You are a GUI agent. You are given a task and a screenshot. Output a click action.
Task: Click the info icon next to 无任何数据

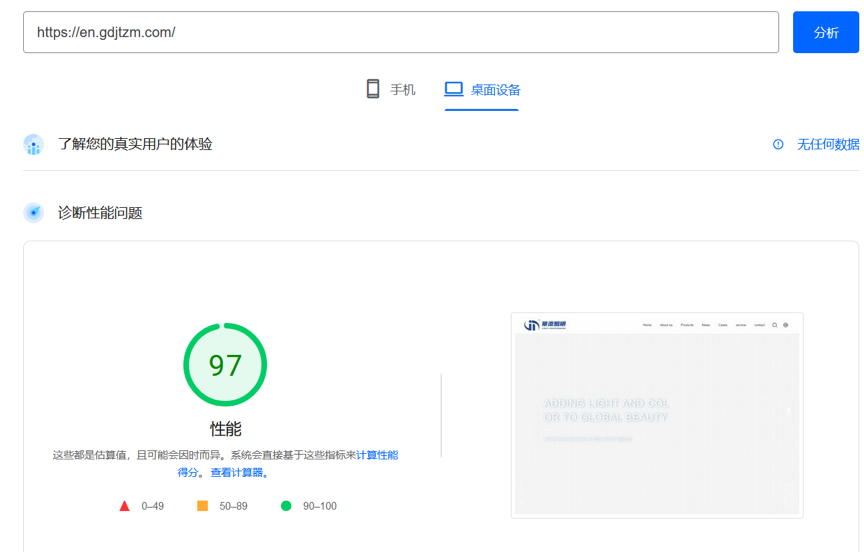(778, 144)
